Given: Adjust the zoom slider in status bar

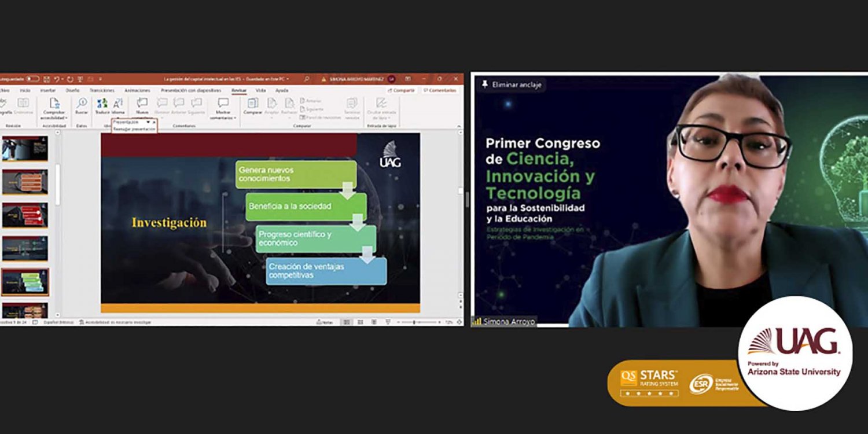Looking at the screenshot, I should point(414,322).
